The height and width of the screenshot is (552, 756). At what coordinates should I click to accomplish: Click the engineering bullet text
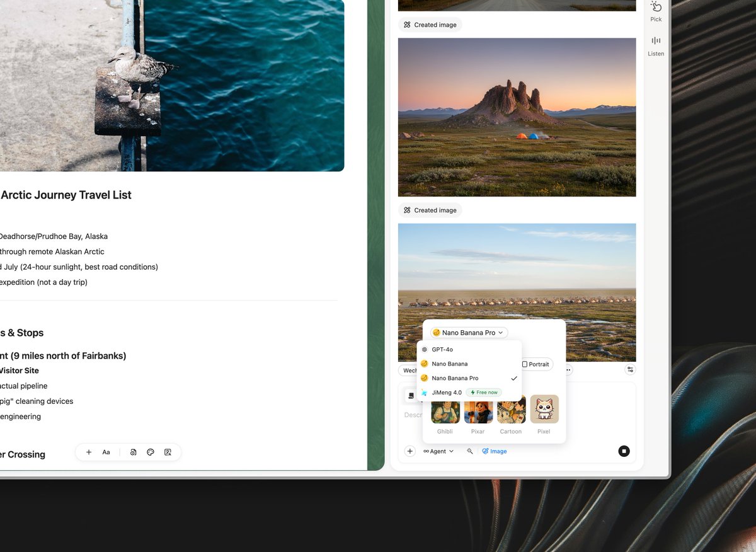(21, 416)
